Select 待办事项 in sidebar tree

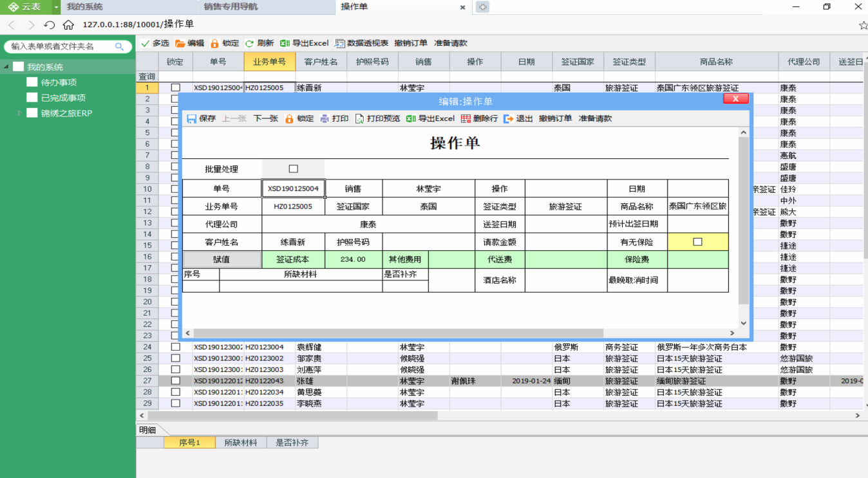tap(59, 82)
